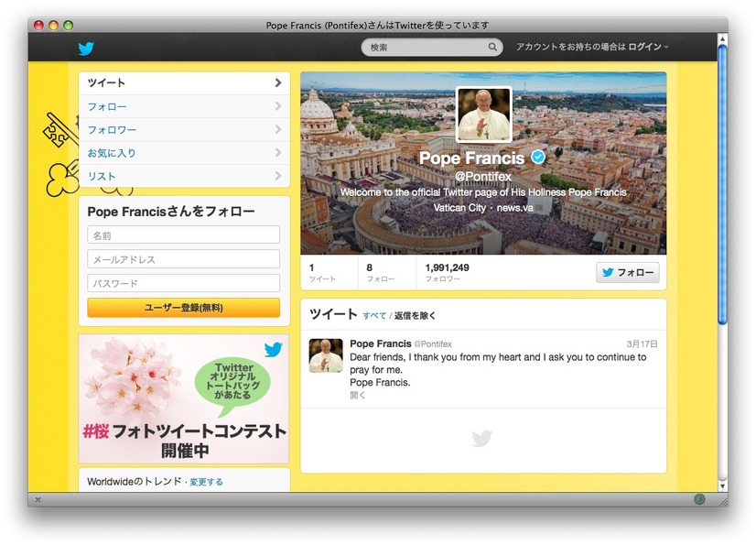Click the @Pontifex handle in the tweet
Screen dimensions: 756x545
point(433,344)
